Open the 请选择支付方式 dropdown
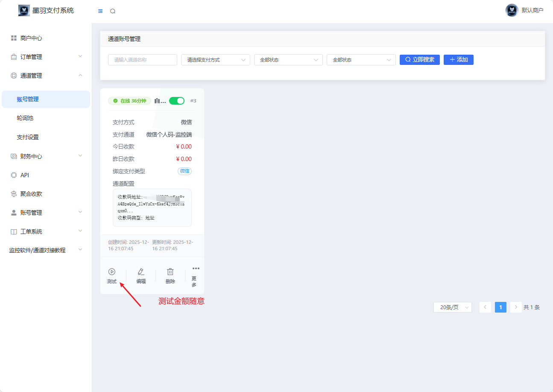Screen dimensions: 553x392 click(216, 60)
